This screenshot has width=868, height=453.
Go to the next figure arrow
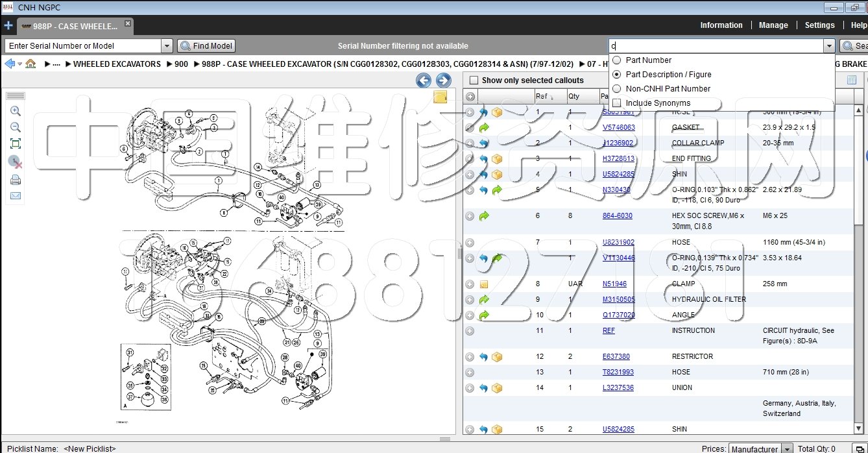coord(443,80)
